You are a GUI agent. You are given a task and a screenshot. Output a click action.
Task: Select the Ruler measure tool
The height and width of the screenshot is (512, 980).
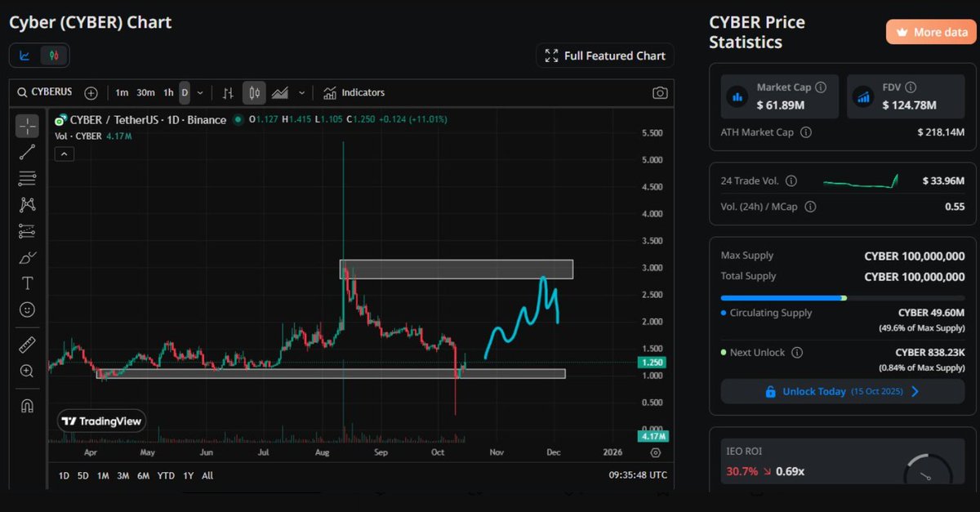pyautogui.click(x=27, y=345)
